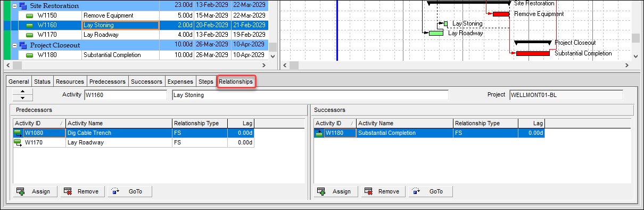The height and width of the screenshot is (210, 644).
Task: Open the General tab
Action: 19,82
